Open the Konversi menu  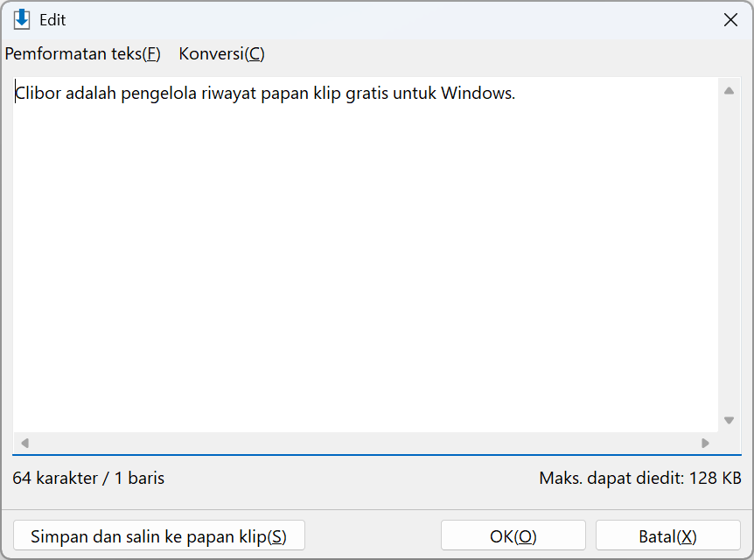[x=221, y=54]
